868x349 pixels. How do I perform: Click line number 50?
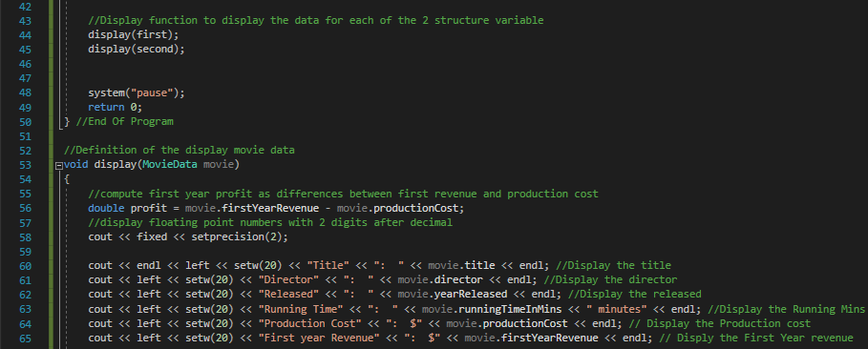click(x=26, y=122)
